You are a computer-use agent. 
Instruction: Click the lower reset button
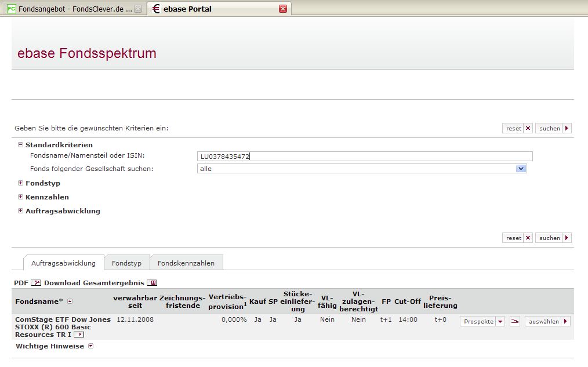coord(517,238)
